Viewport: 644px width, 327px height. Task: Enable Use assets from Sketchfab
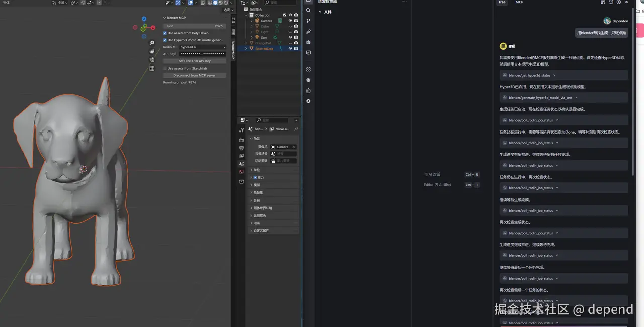(165, 68)
